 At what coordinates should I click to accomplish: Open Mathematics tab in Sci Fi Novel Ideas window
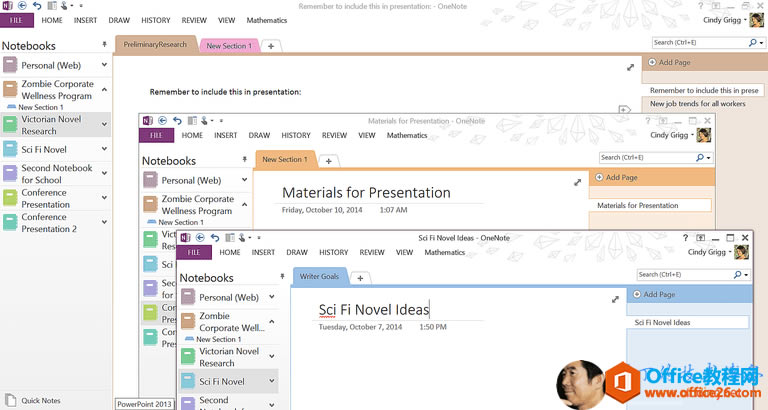click(x=445, y=252)
